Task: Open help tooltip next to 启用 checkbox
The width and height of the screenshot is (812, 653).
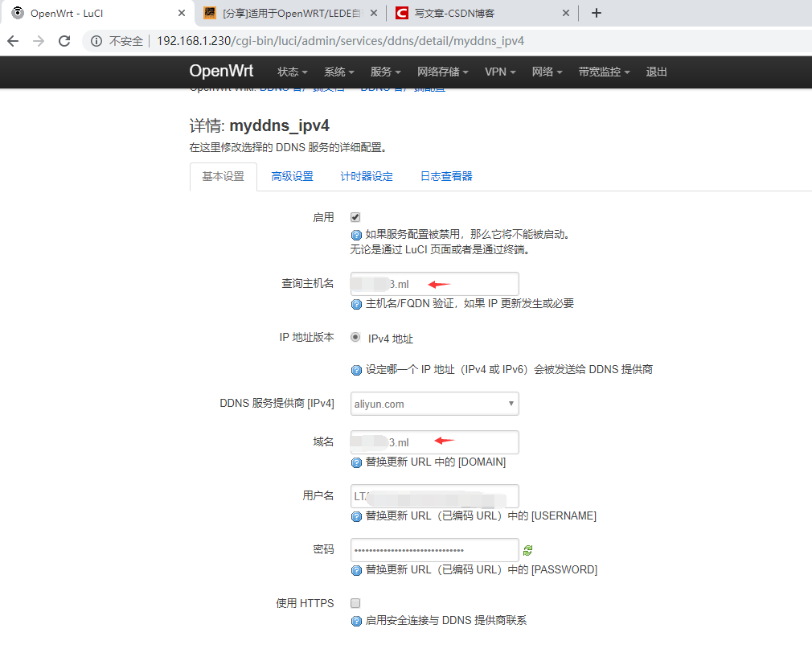Action: click(x=356, y=234)
